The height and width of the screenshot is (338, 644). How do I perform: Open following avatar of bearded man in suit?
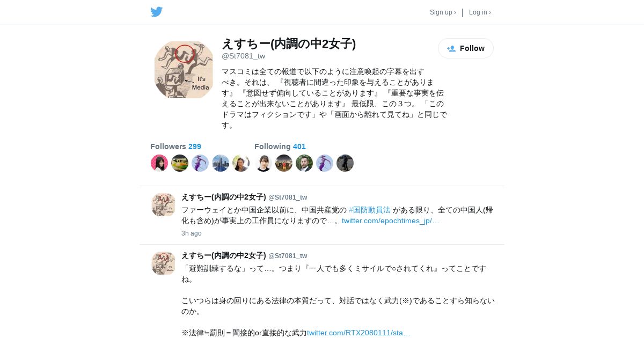[x=304, y=163]
